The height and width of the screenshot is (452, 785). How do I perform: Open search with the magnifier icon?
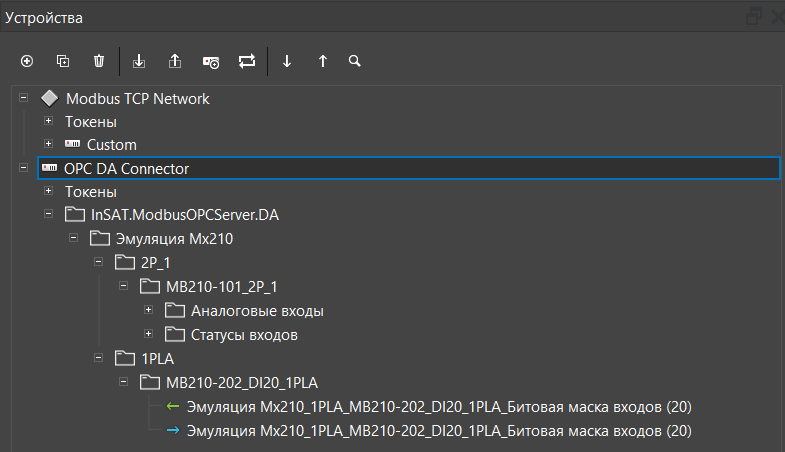(x=354, y=61)
